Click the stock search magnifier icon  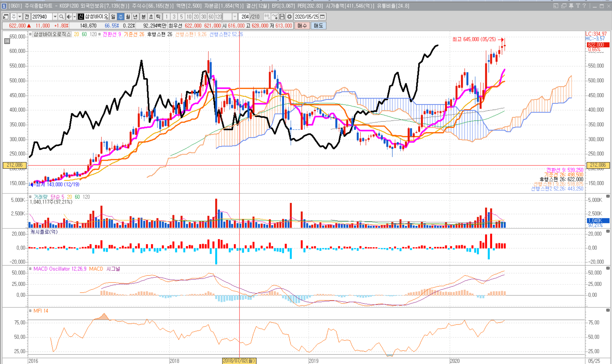tap(61, 17)
